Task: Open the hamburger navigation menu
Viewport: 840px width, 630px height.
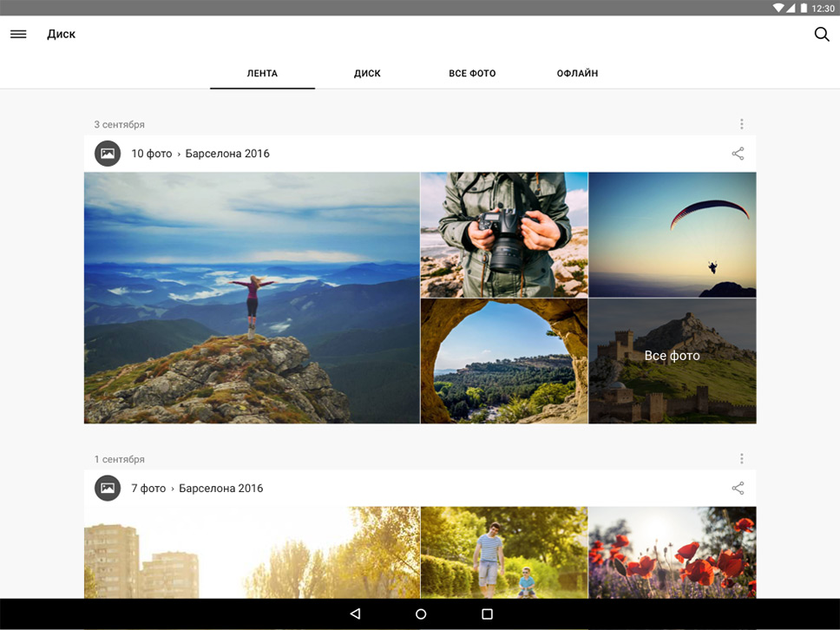Action: 18,35
